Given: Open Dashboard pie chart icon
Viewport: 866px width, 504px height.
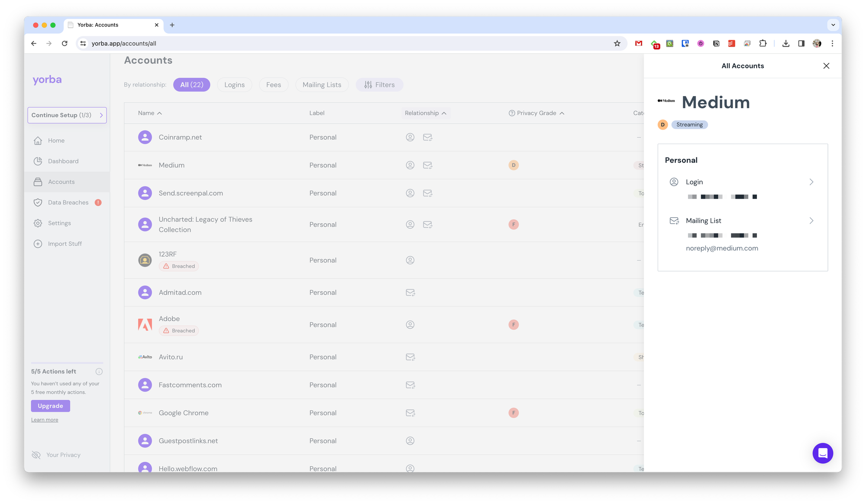Looking at the screenshot, I should 38,161.
